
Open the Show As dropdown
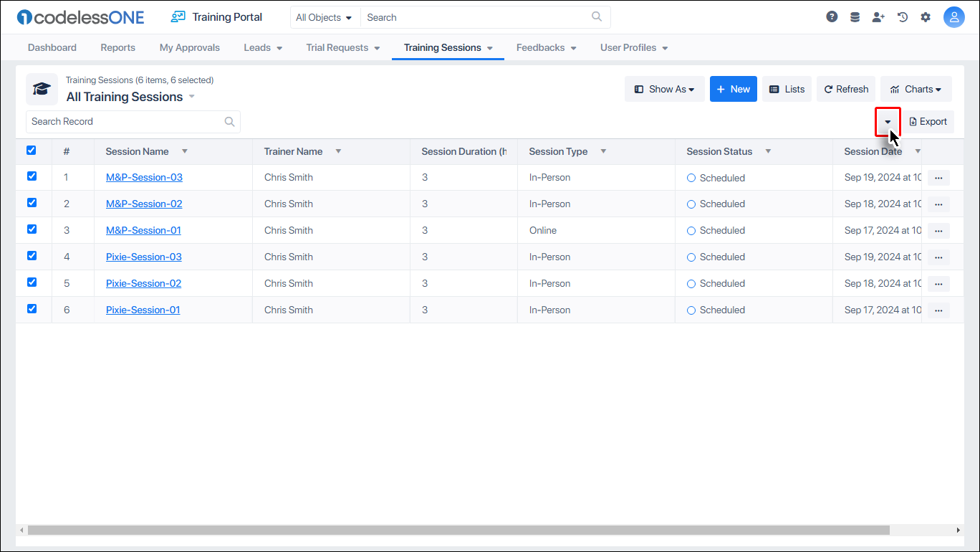664,89
